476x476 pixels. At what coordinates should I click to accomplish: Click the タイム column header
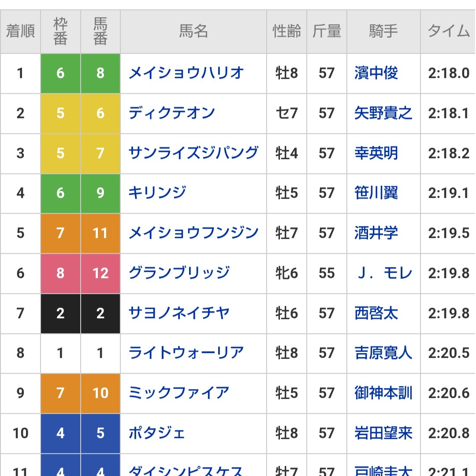point(448,31)
